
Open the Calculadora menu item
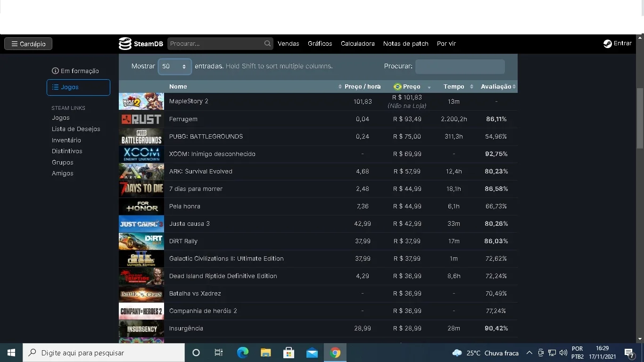[358, 43]
